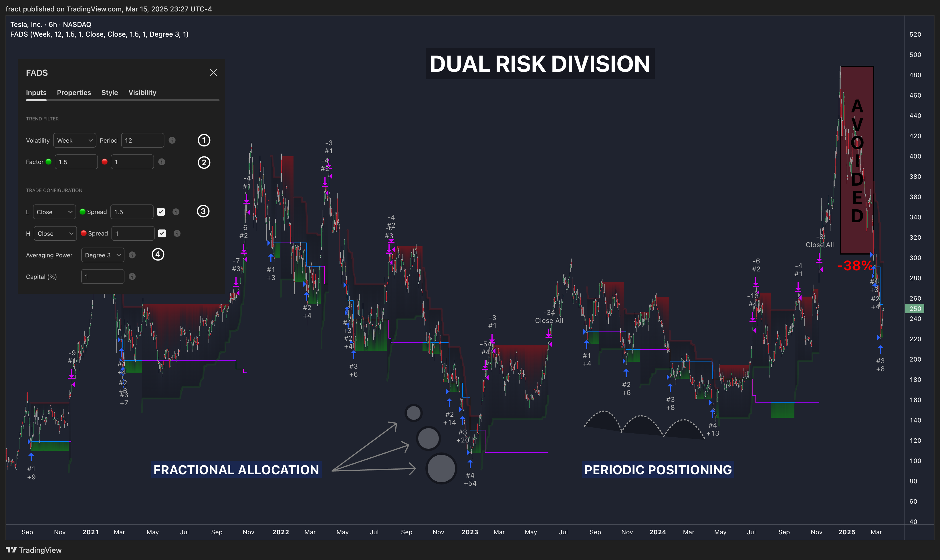
Task: Open Averaging Power Degree 3 dropdown
Action: (x=103, y=255)
